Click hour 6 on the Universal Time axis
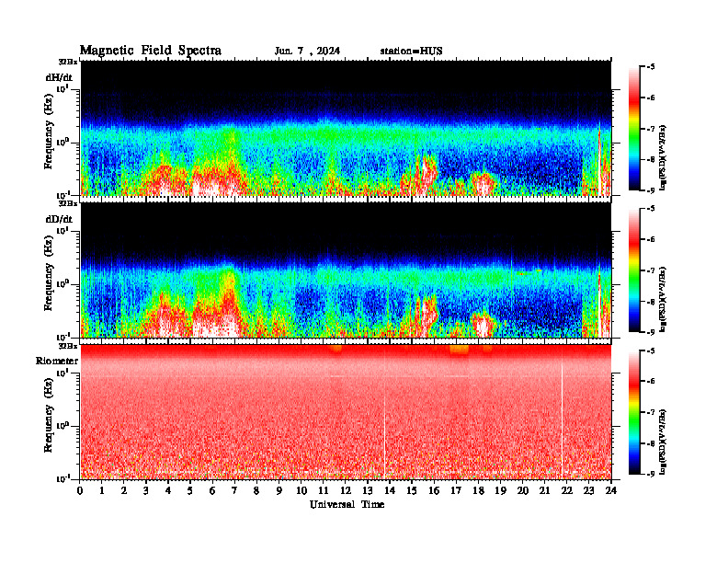 212,491
